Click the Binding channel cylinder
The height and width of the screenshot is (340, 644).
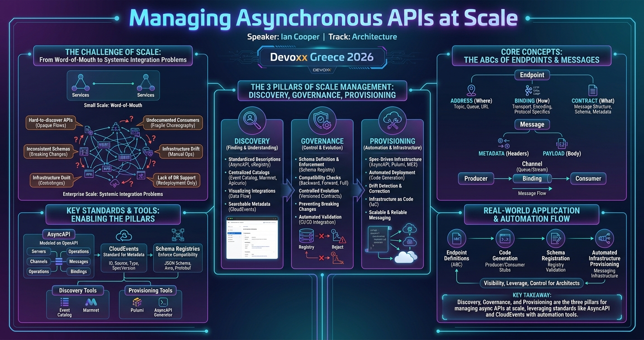[532, 179]
